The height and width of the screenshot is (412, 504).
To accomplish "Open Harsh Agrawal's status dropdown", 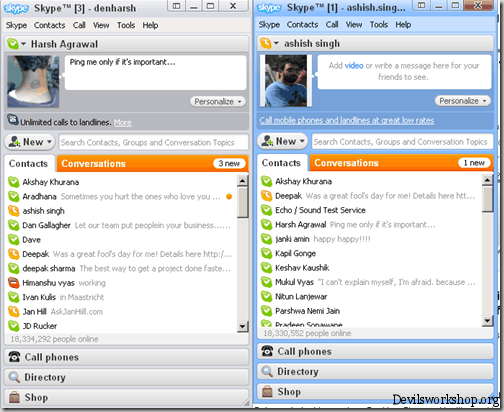I will [23, 44].
